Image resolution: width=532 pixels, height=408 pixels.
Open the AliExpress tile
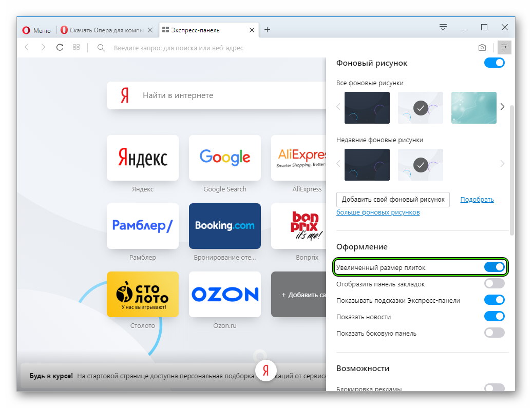[298, 158]
